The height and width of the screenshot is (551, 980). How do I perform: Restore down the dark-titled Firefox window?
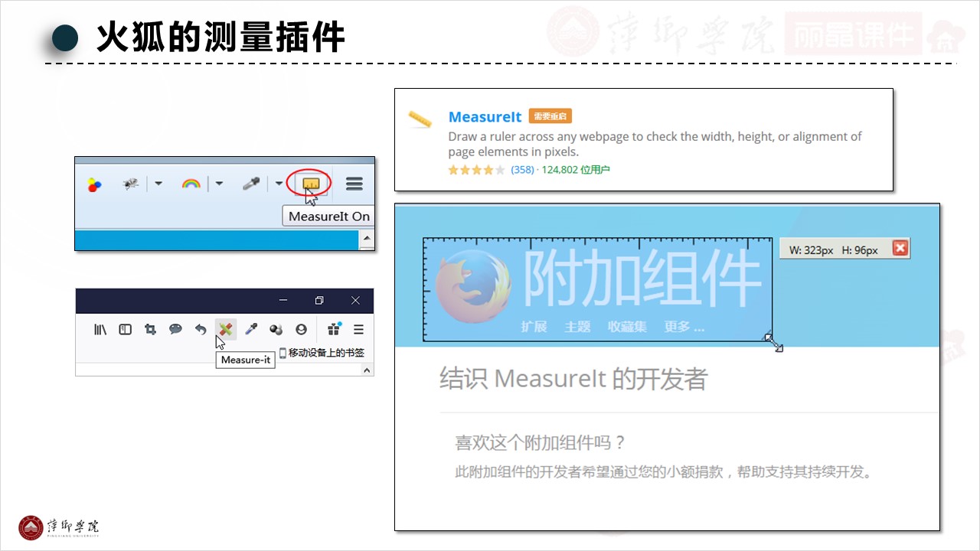pyautogui.click(x=319, y=301)
